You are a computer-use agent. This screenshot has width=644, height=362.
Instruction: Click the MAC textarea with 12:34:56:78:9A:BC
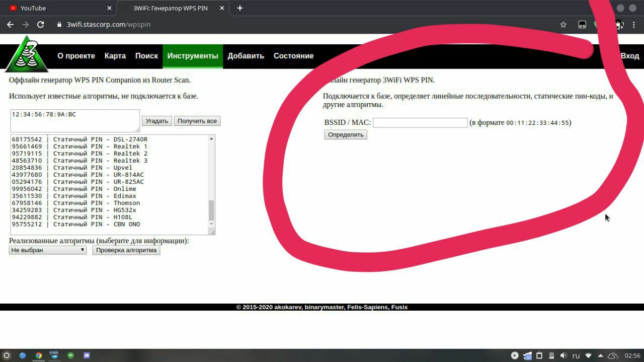75,121
